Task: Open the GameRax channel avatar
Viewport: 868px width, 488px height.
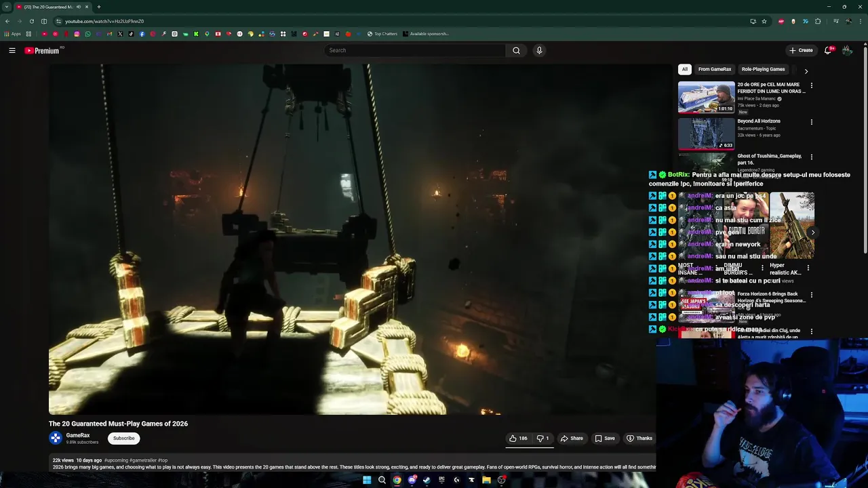Action: coord(56,439)
